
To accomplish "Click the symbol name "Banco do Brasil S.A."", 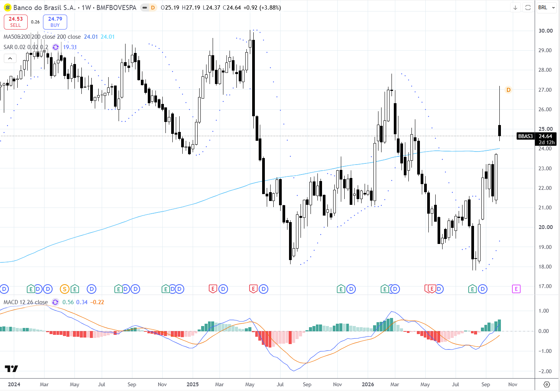I will click(45, 8).
